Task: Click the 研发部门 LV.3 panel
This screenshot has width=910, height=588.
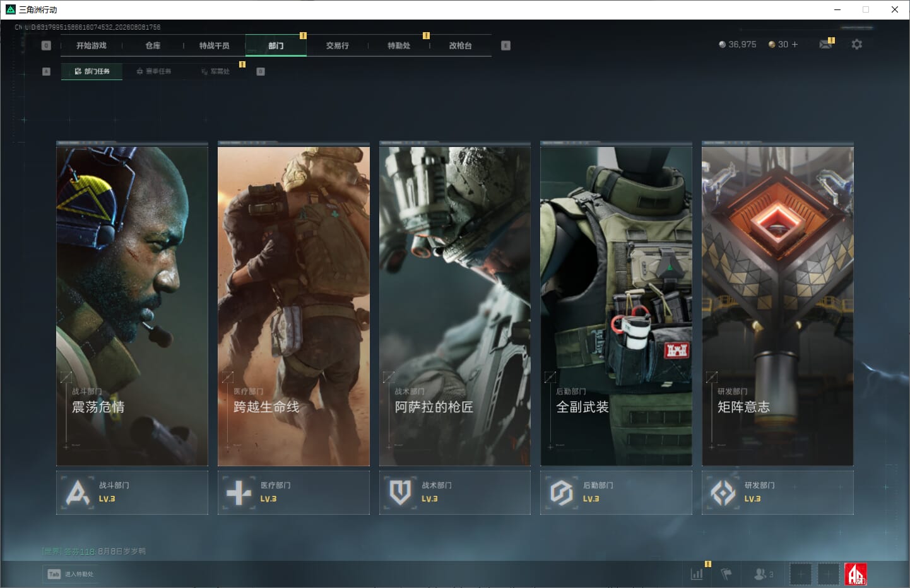Action: click(x=777, y=493)
